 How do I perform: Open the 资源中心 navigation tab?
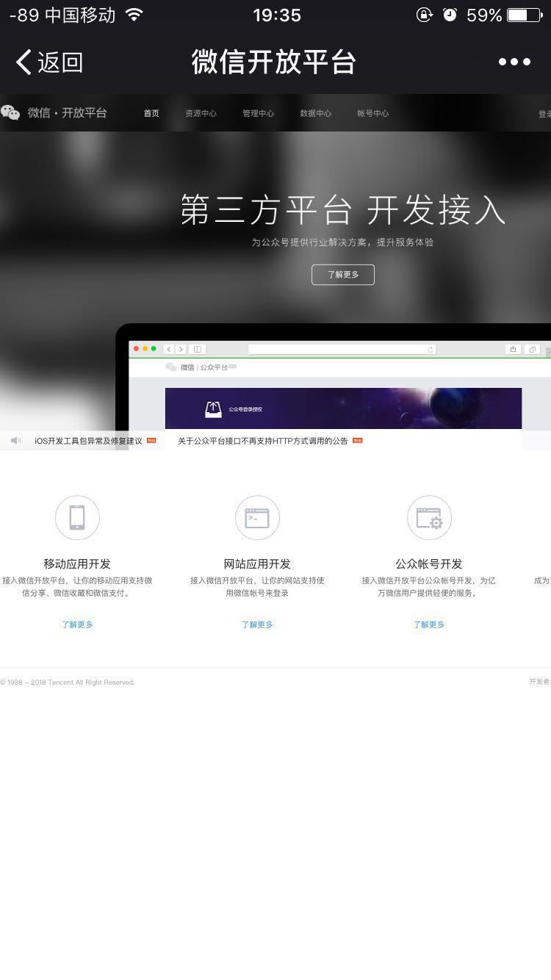(x=201, y=113)
